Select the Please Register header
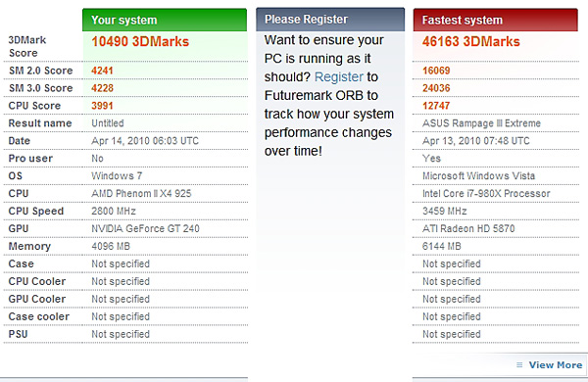This screenshot has width=588, height=382. coord(330,20)
